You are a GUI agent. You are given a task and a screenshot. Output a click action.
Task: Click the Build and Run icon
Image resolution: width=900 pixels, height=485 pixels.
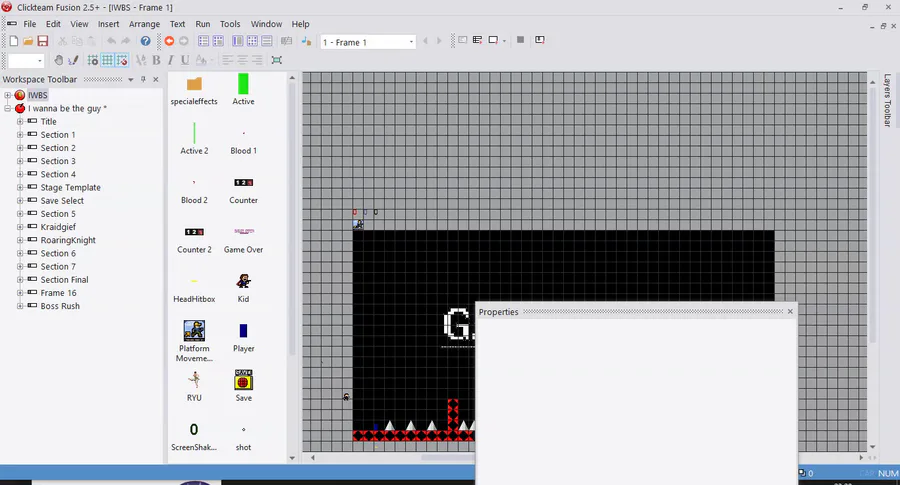(x=540, y=40)
